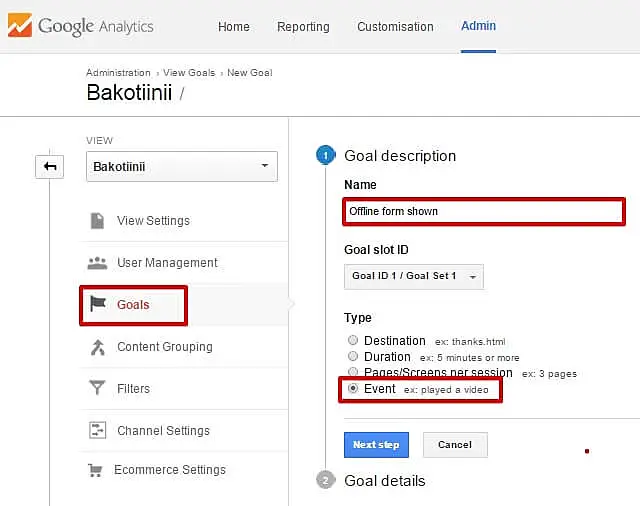Open the Bakotiinii view dropdown
The width and height of the screenshot is (640, 506).
(x=181, y=166)
